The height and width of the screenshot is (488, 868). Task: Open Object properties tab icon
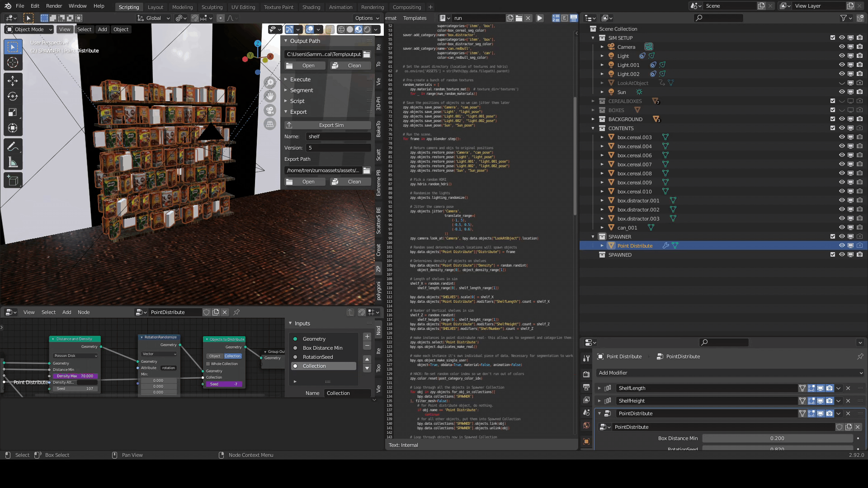click(586, 441)
